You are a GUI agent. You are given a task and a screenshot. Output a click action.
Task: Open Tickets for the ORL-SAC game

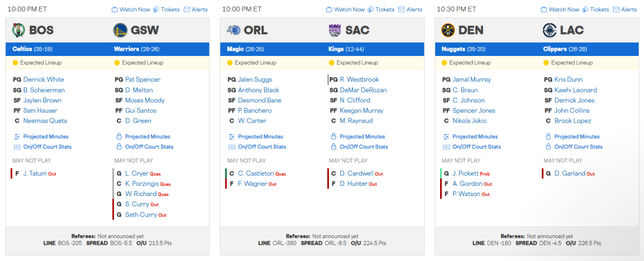pyautogui.click(x=380, y=10)
